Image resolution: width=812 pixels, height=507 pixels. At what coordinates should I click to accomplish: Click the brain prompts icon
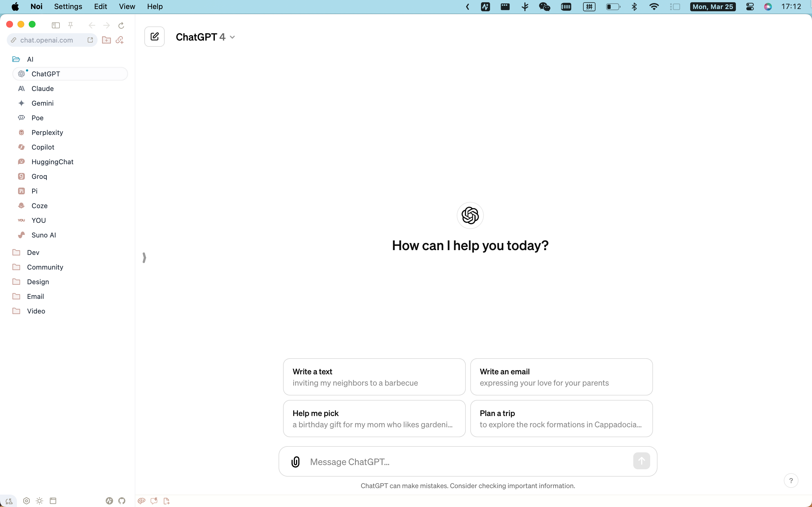141,501
